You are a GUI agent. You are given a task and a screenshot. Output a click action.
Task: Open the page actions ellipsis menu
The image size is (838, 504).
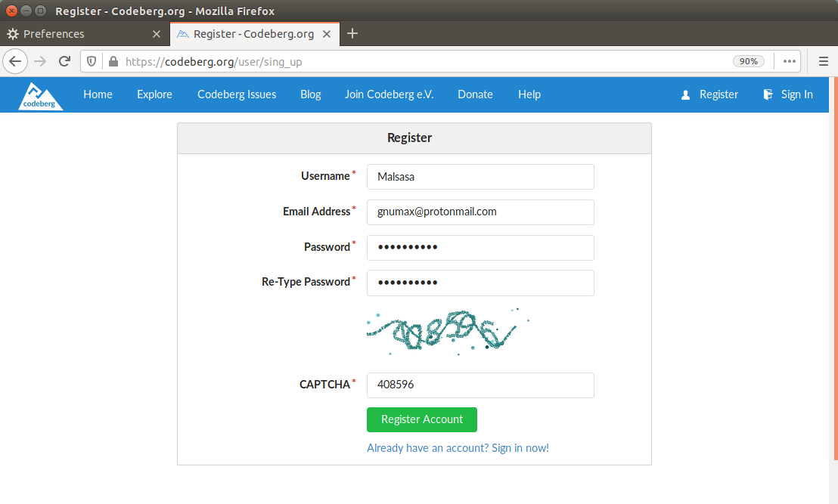(x=790, y=61)
